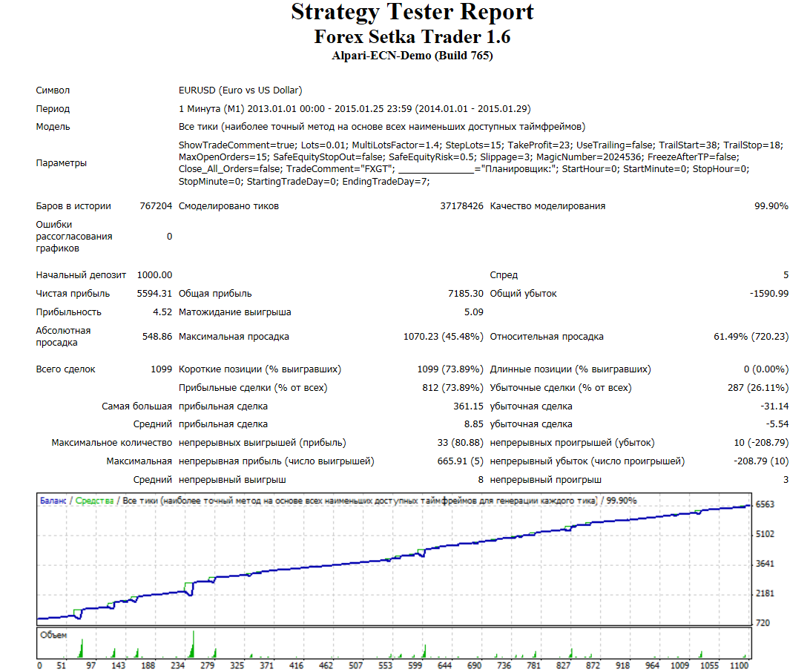
Task: Click the Объем volume histogram panel
Action: tap(394, 643)
